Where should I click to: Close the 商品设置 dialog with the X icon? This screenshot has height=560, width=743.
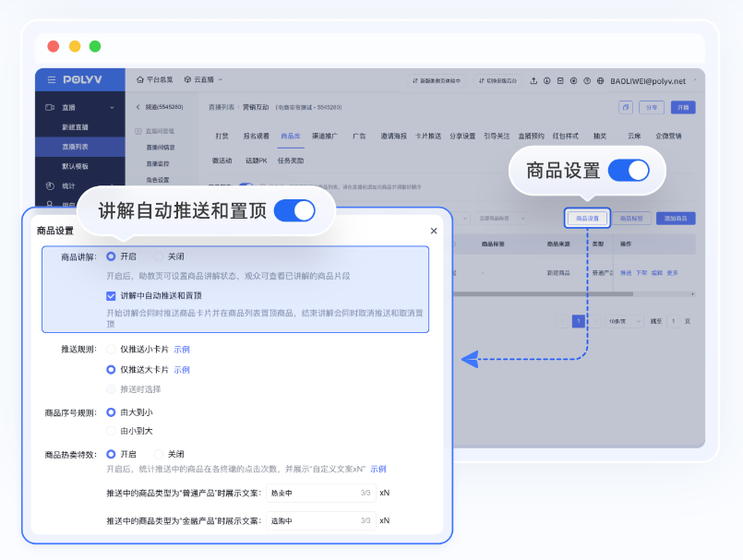coord(434,231)
